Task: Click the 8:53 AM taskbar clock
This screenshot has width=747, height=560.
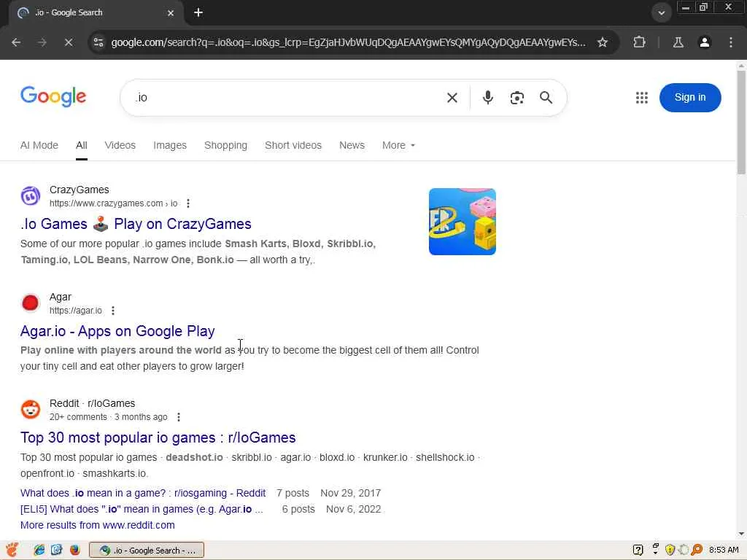Action: click(724, 550)
